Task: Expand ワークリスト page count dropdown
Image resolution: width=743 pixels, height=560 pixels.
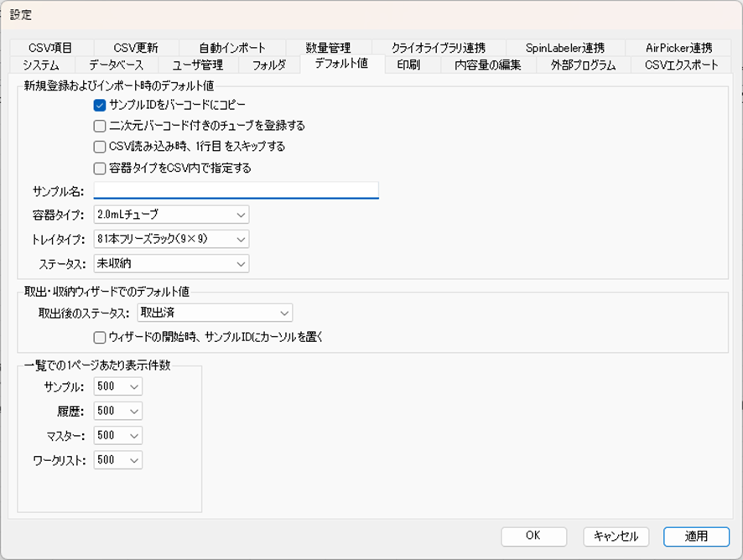Action: tap(117, 460)
